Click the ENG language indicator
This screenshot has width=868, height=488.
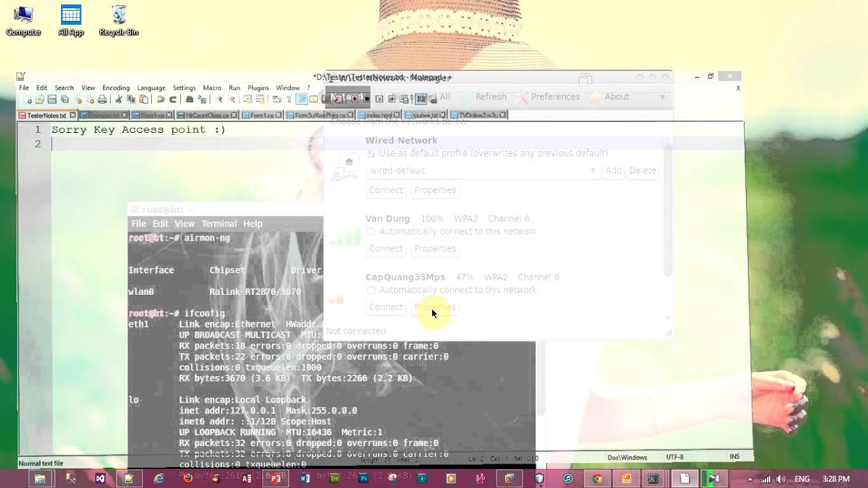click(802, 479)
